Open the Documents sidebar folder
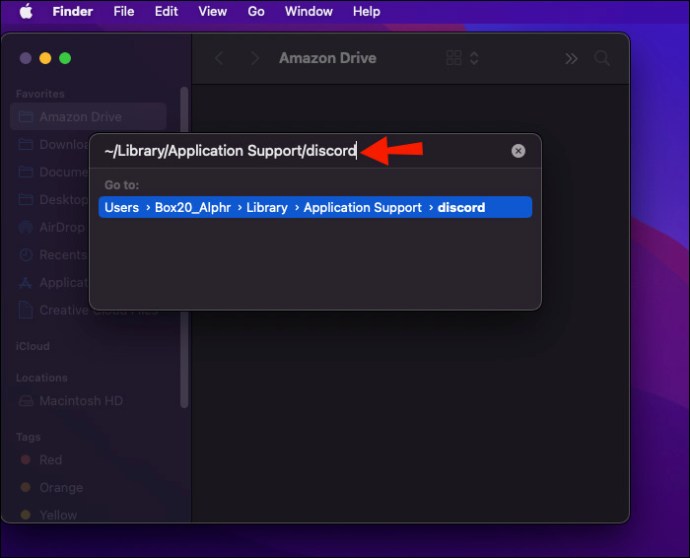This screenshot has height=558, width=690. (x=54, y=172)
